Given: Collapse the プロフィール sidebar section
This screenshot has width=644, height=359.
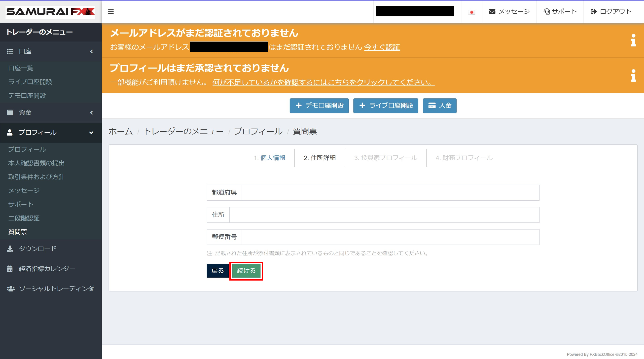Looking at the screenshot, I should [51, 133].
